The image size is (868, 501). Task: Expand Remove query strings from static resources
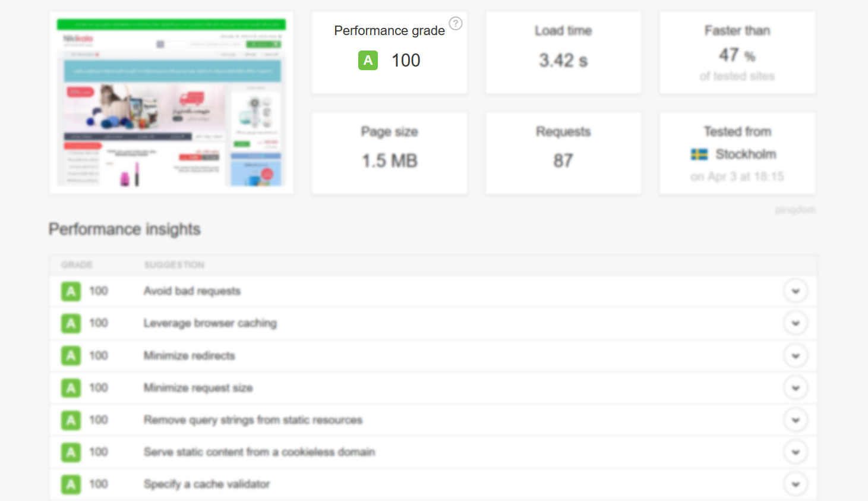tap(796, 420)
